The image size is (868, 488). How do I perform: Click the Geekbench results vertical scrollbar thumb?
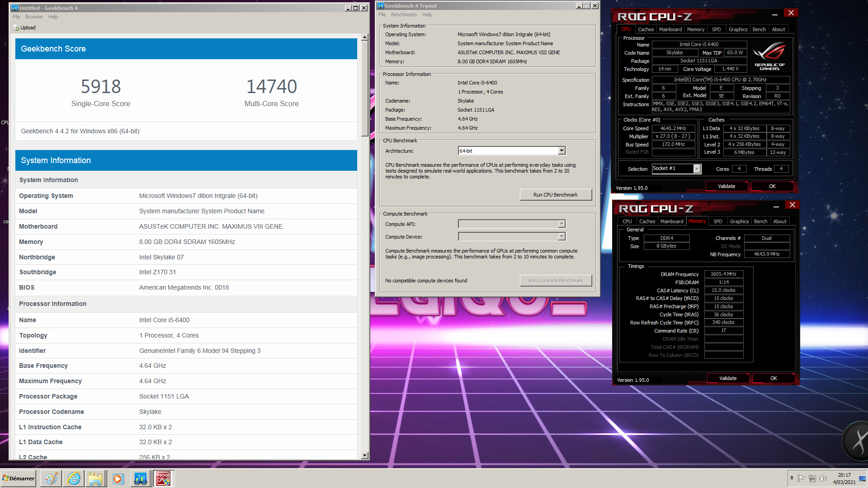pos(365,89)
